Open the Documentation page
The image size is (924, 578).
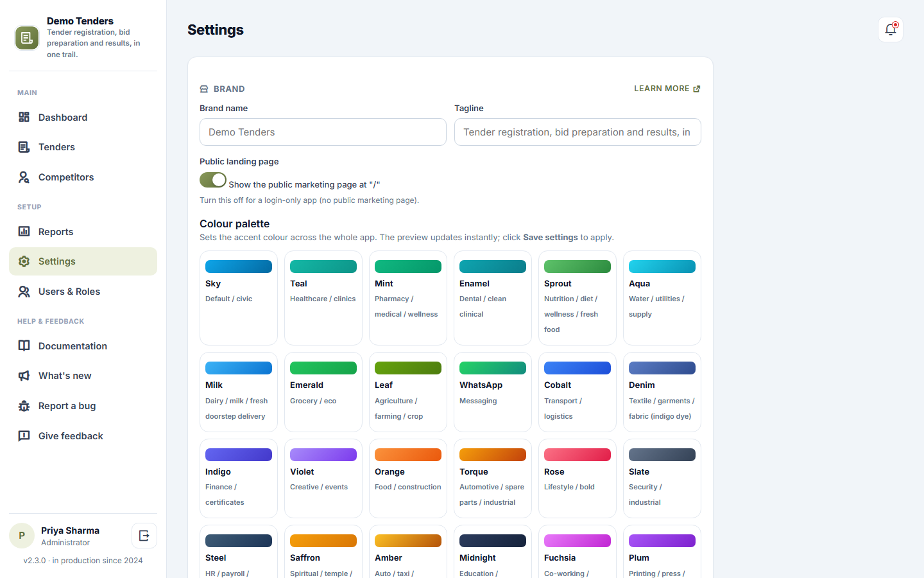pos(83,346)
